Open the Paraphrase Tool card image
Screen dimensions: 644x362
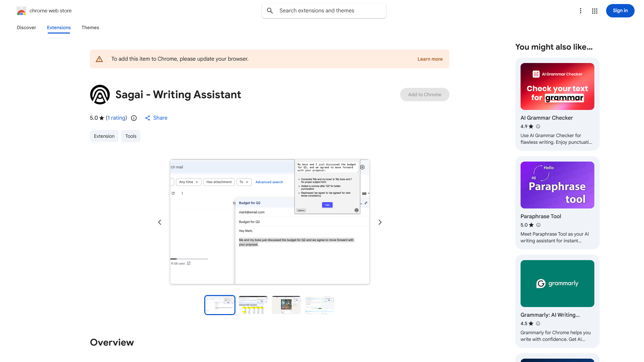tap(557, 185)
